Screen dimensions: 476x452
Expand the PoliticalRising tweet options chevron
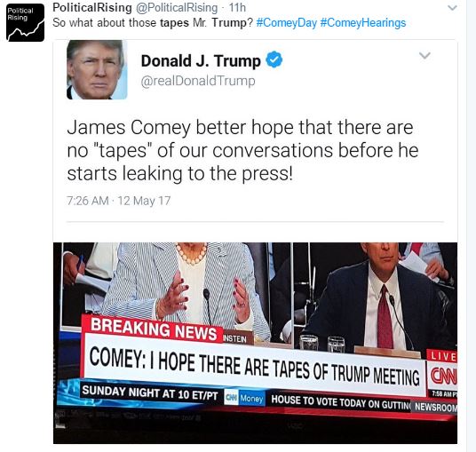coord(452,8)
